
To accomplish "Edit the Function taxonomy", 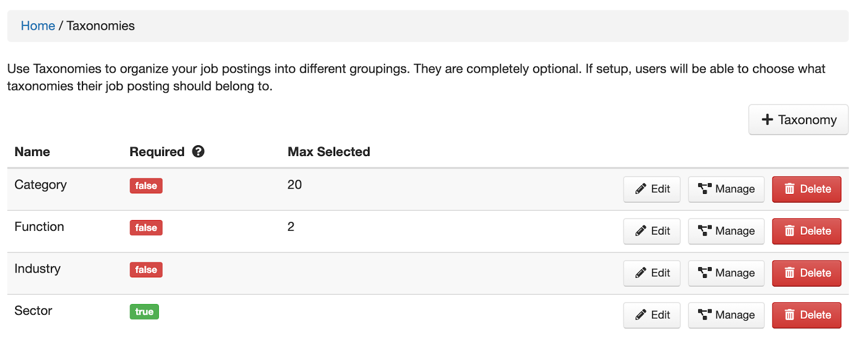I will point(652,231).
